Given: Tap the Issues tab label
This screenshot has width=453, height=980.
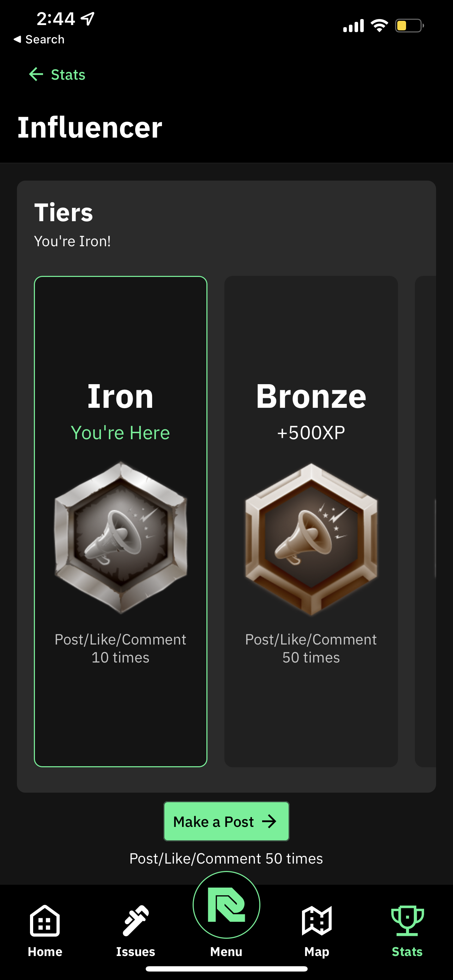Looking at the screenshot, I should pyautogui.click(x=135, y=951).
